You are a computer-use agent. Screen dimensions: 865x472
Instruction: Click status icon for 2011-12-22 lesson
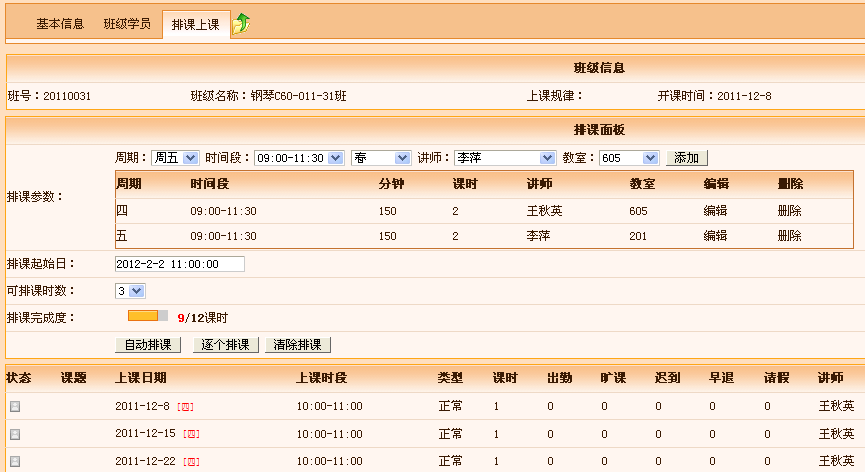pos(15,461)
